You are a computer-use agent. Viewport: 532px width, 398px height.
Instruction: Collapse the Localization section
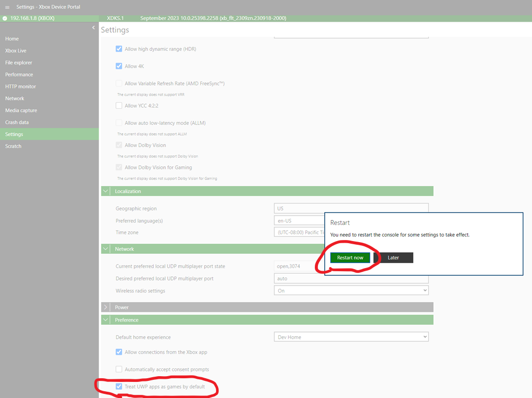[106, 191]
